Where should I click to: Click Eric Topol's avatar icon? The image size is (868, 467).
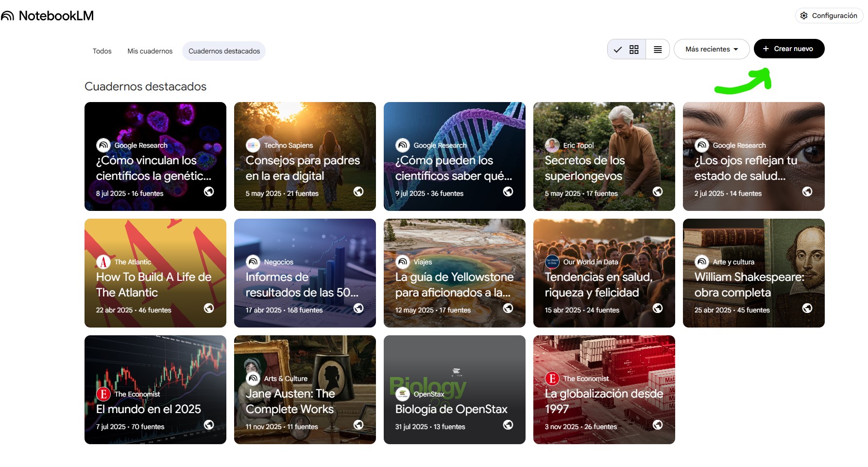click(552, 145)
